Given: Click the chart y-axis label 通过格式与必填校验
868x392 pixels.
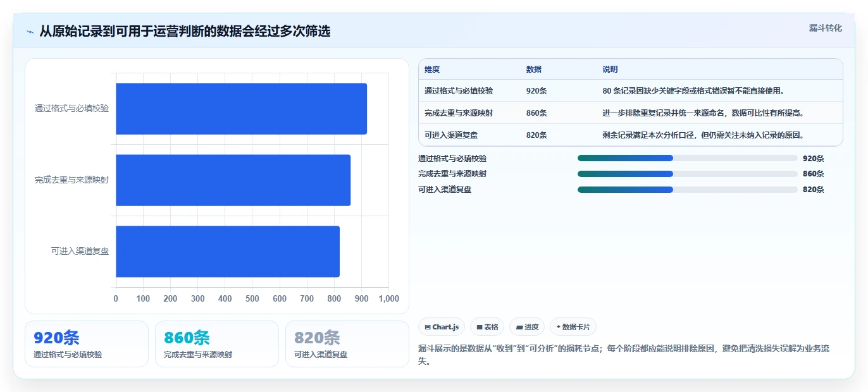Looking at the screenshot, I should click(x=71, y=109).
